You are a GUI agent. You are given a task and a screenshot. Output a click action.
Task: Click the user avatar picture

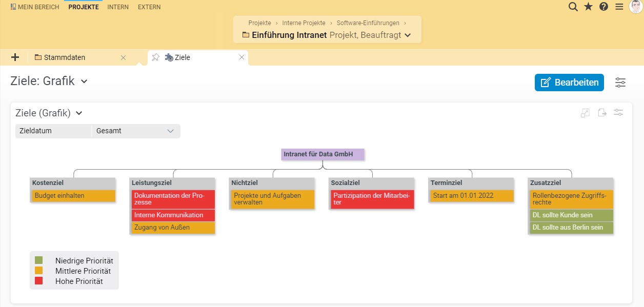pos(636,7)
